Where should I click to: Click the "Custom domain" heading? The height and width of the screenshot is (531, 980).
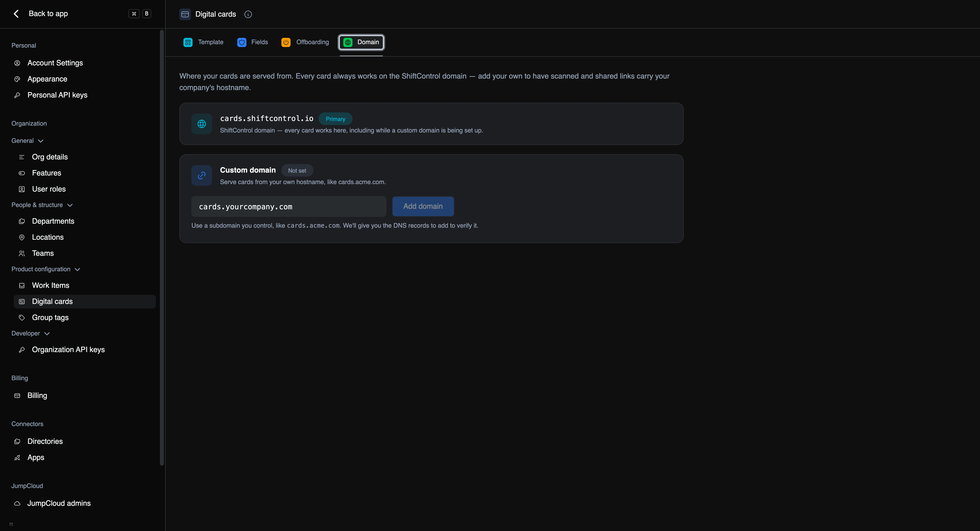pos(248,170)
